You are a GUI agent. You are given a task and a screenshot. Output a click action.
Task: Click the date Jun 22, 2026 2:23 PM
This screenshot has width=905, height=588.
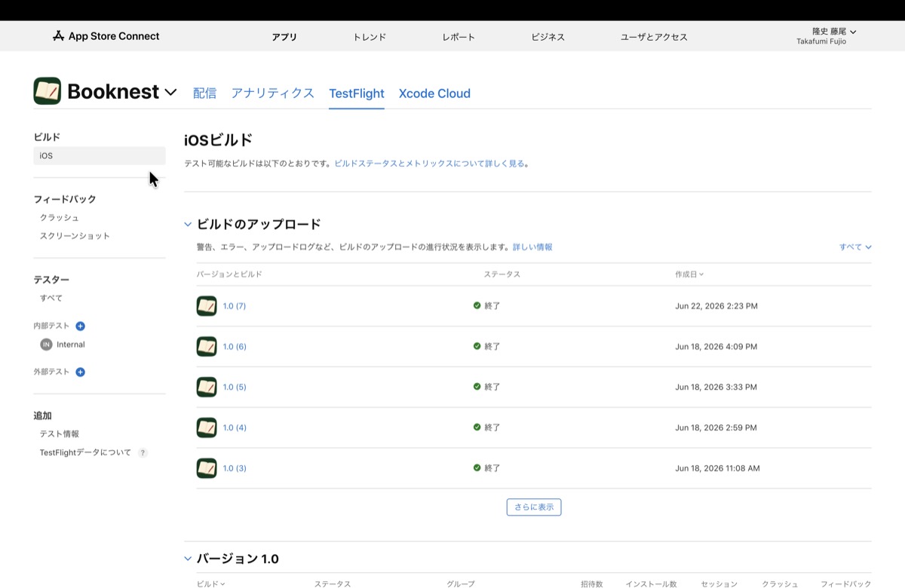pyautogui.click(x=716, y=306)
